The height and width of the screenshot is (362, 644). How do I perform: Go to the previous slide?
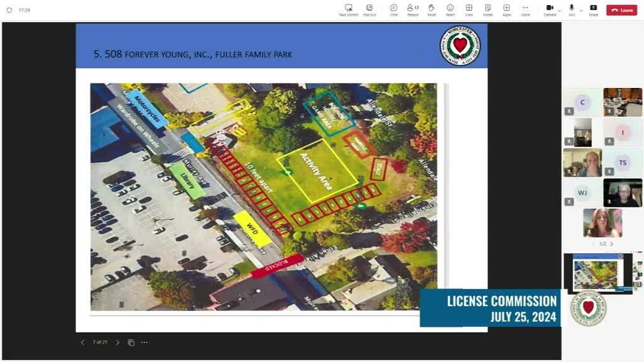click(x=82, y=343)
